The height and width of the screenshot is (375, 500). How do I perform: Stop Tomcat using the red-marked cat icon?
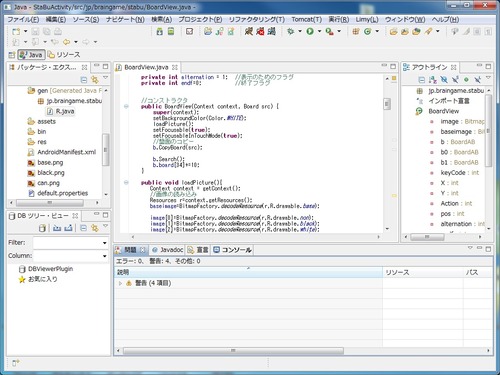(x=260, y=31)
